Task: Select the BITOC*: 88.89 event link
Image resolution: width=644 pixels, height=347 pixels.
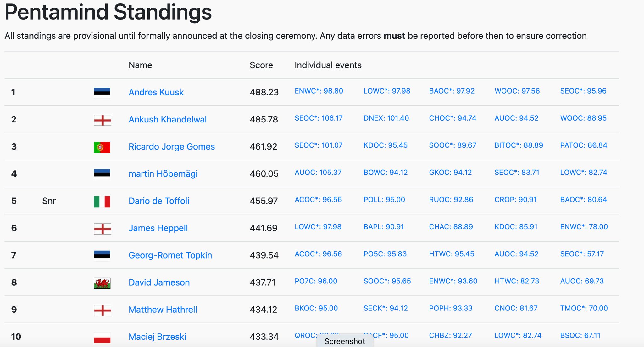Action: point(519,145)
